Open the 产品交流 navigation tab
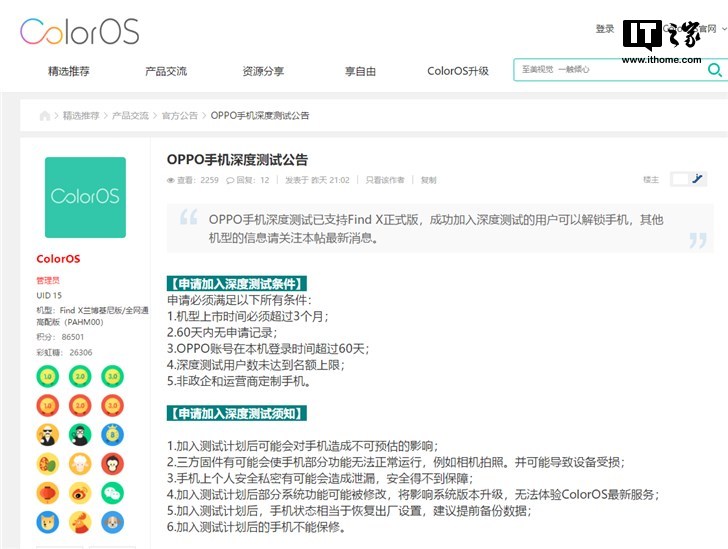This screenshot has height=549, width=728. pos(166,71)
